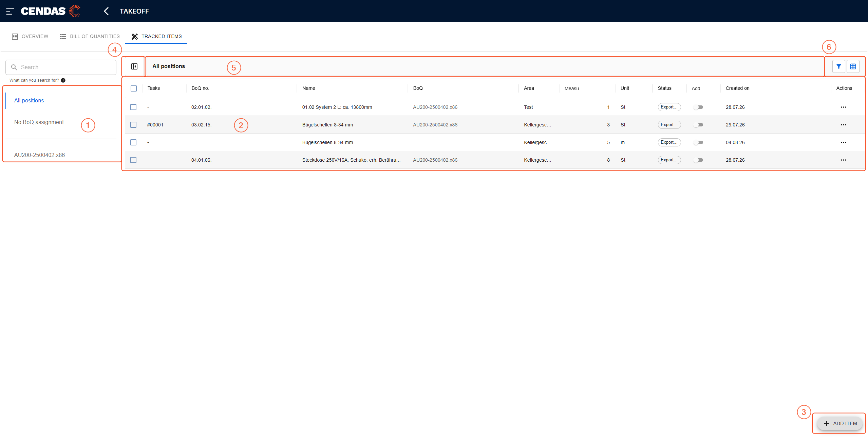This screenshot has height=442, width=868.
Task: Click the Tracked Items tools icon
Action: pyautogui.click(x=135, y=37)
